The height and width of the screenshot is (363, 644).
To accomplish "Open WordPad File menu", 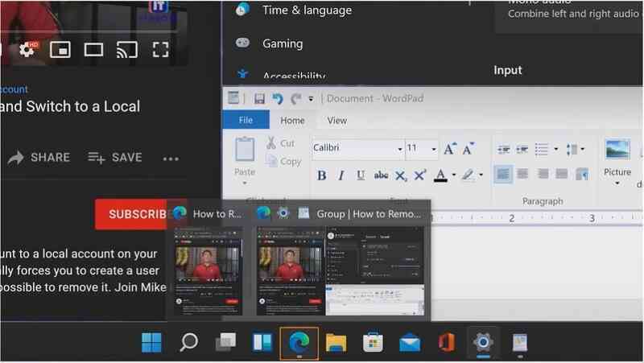I will coord(246,120).
